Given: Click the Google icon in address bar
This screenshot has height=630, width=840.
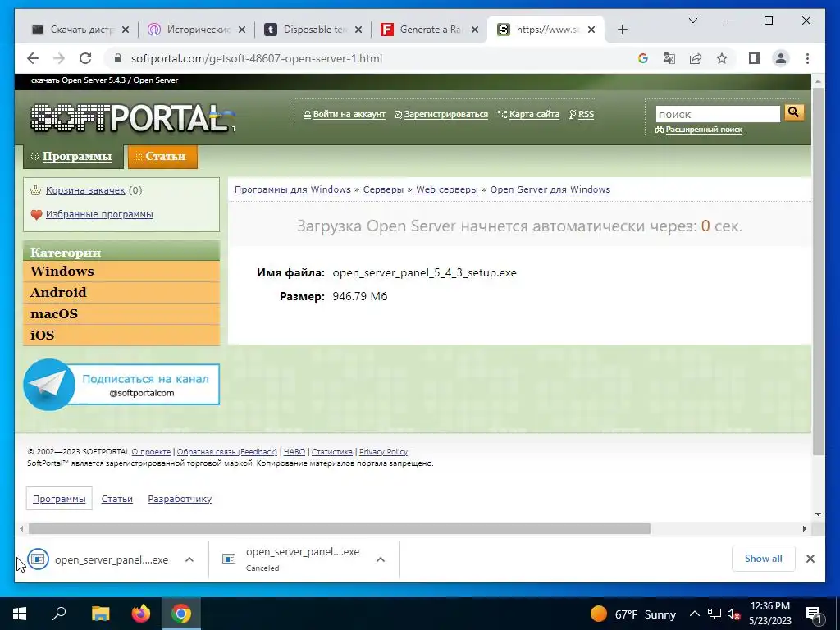Looking at the screenshot, I should [x=643, y=58].
